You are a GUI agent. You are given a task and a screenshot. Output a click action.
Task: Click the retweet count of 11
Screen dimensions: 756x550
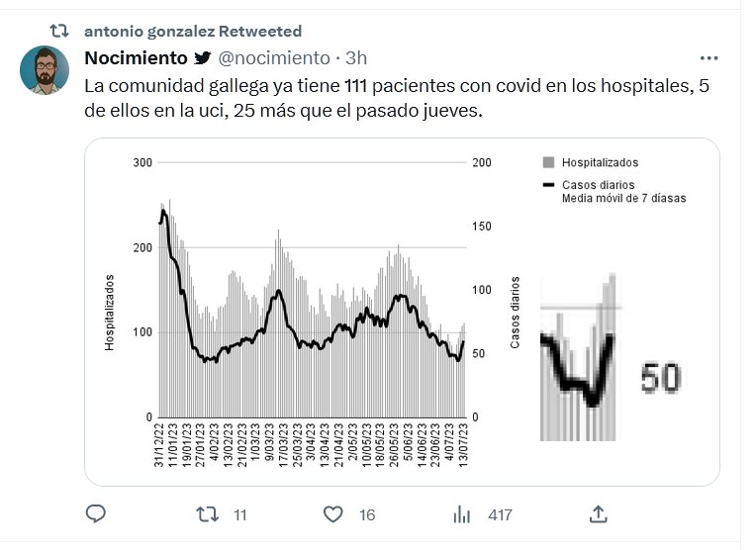[x=239, y=514]
